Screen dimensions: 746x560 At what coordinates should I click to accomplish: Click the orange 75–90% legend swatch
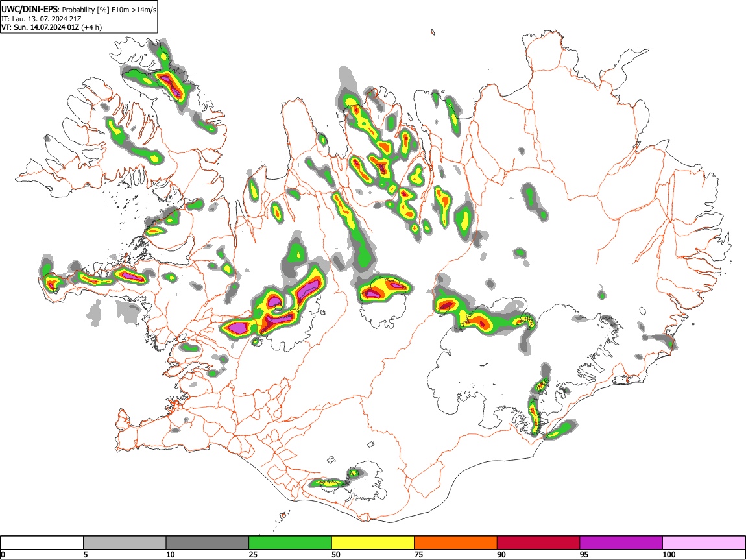point(456,542)
